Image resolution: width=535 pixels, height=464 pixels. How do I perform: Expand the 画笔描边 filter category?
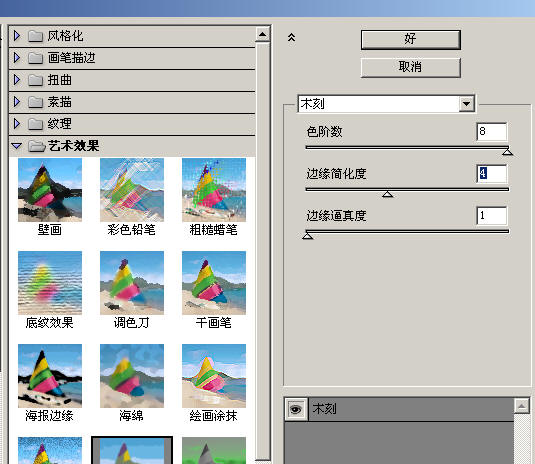tap(16, 58)
